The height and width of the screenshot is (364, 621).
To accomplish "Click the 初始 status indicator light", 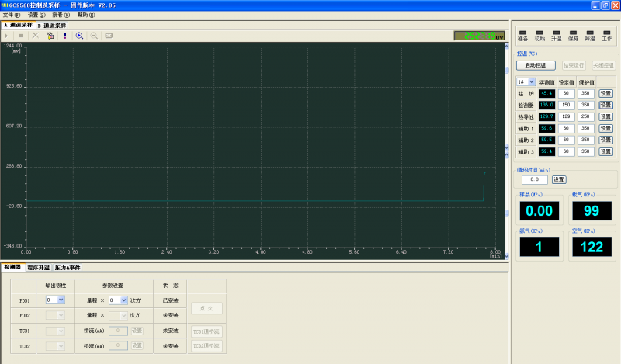I will tap(539, 33).
